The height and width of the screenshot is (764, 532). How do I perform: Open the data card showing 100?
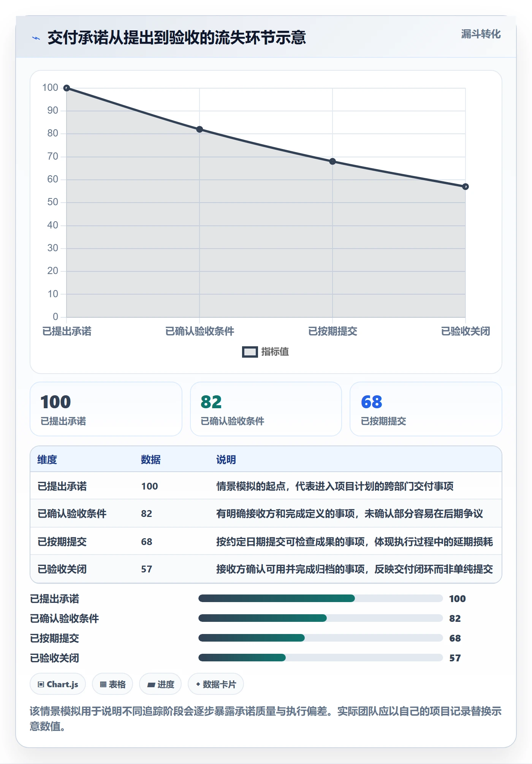point(106,409)
